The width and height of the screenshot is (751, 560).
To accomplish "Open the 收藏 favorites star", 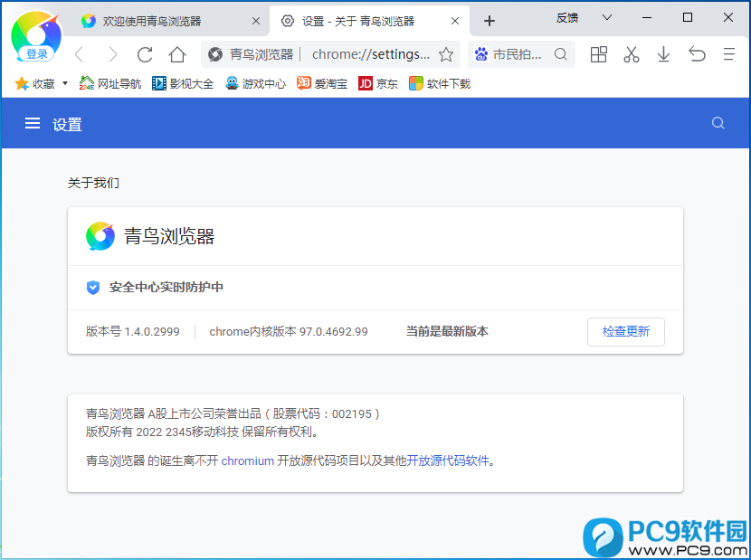I will point(22,84).
